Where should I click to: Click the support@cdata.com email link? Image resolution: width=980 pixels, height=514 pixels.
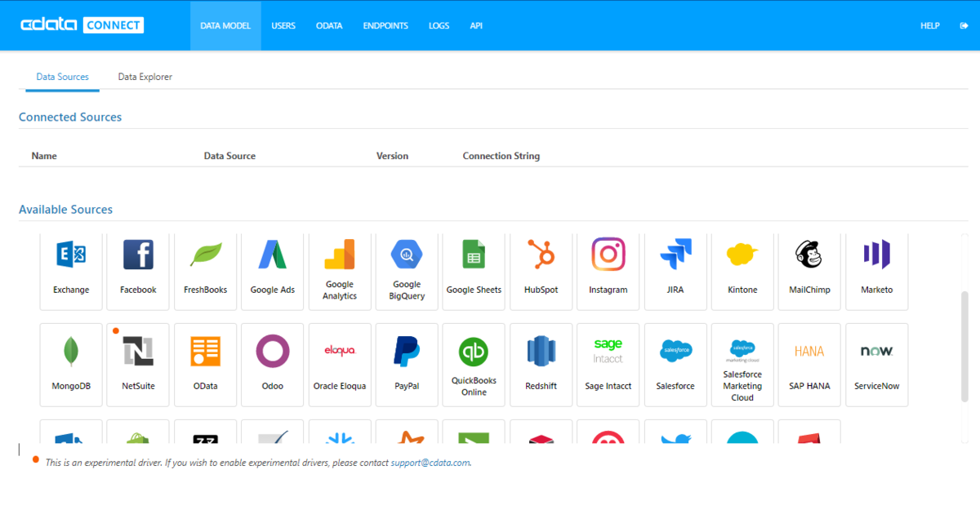430,463
